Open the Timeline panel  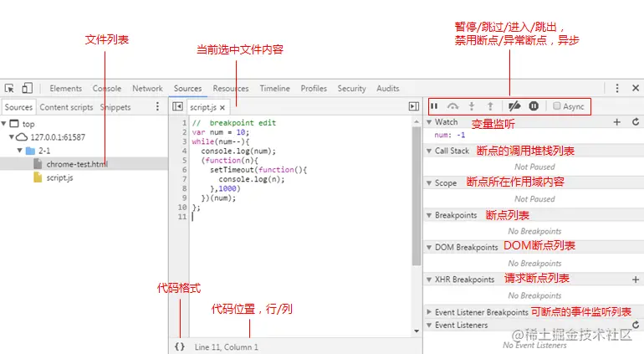pyautogui.click(x=275, y=89)
